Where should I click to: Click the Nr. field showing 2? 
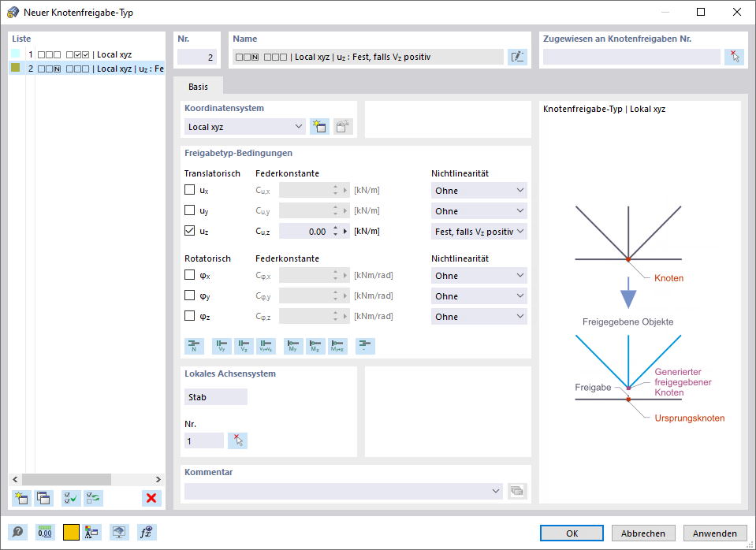coord(197,57)
